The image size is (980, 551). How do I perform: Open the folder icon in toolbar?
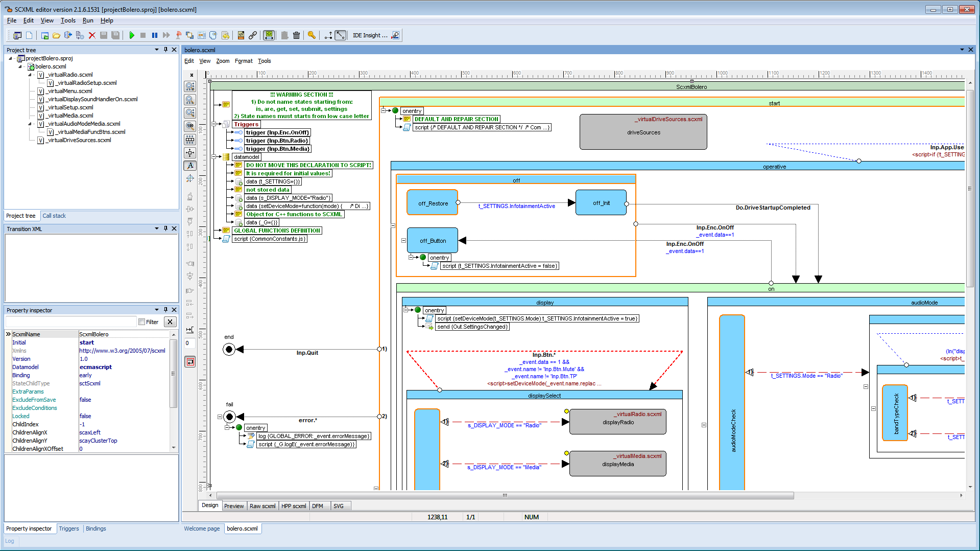[x=56, y=35]
